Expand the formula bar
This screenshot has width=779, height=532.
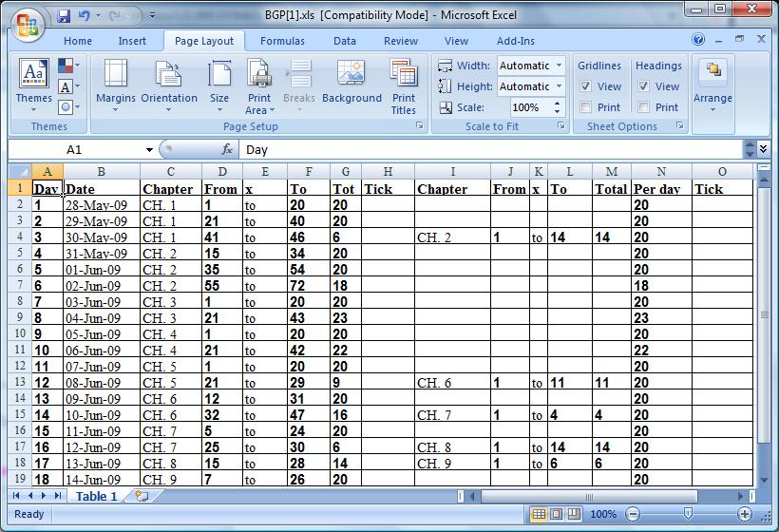click(763, 148)
